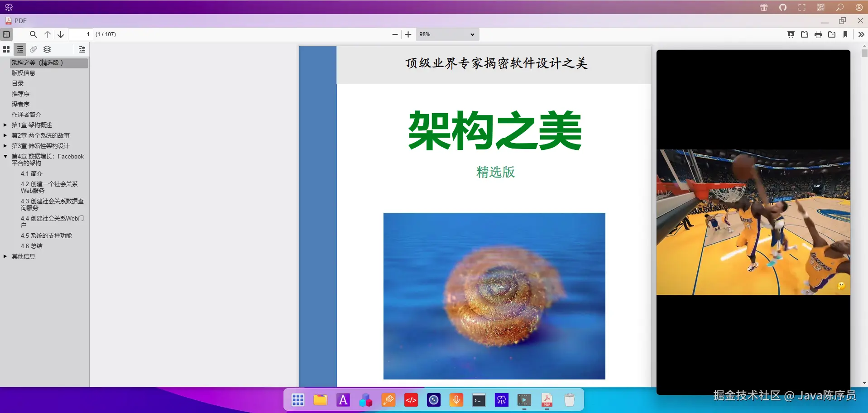The height and width of the screenshot is (413, 868).
Task: Download the PDF file
Action: (x=832, y=34)
